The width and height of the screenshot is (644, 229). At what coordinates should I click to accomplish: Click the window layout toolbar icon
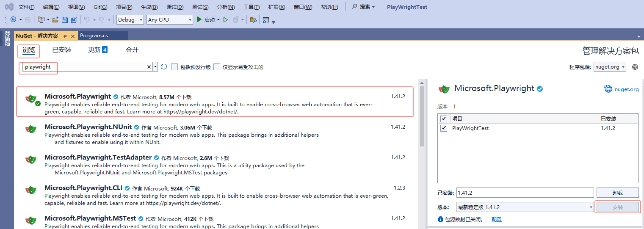266,20
